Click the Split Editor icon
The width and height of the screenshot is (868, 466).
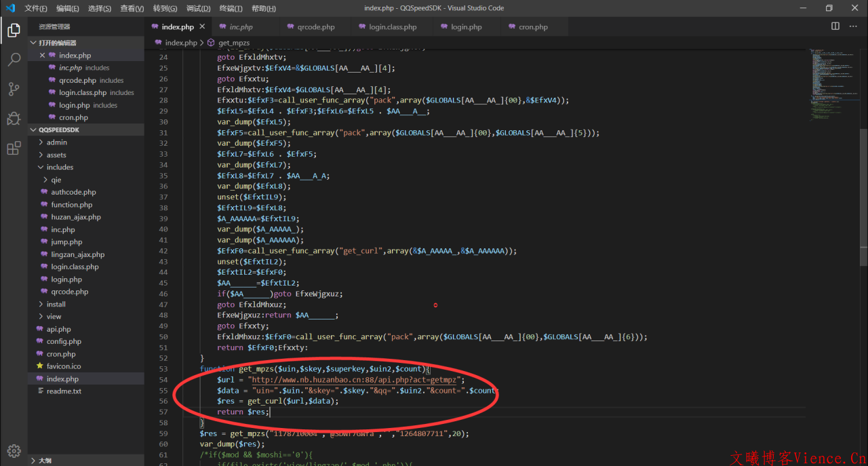[835, 26]
